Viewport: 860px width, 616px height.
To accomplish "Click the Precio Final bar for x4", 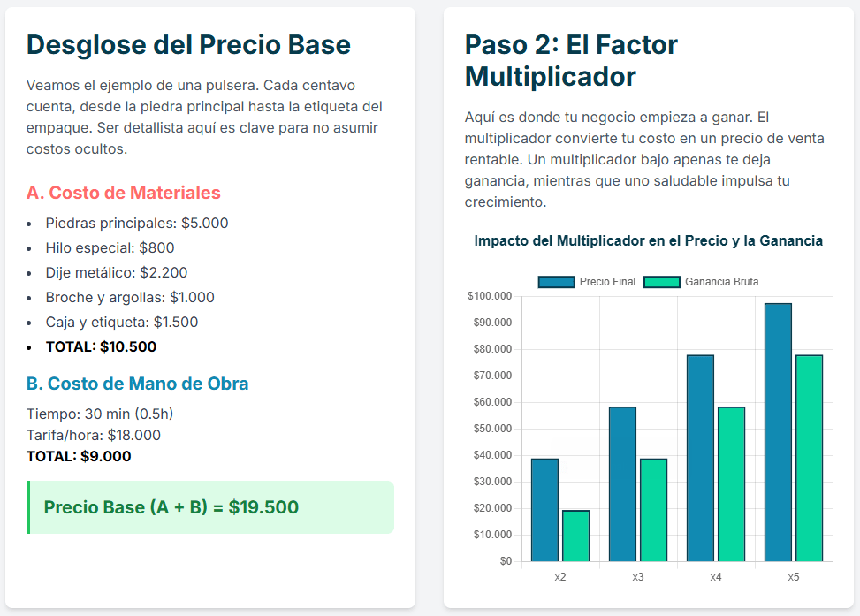I will (700, 458).
